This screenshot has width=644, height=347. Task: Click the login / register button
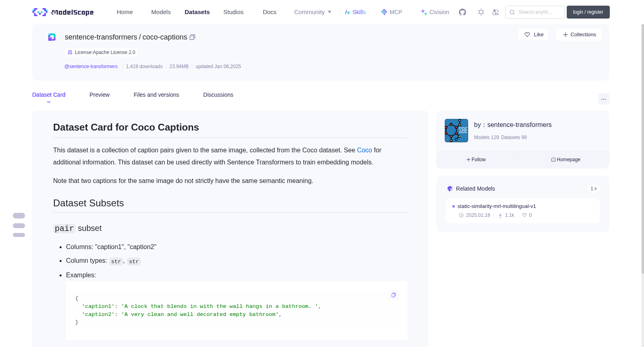tap(588, 12)
